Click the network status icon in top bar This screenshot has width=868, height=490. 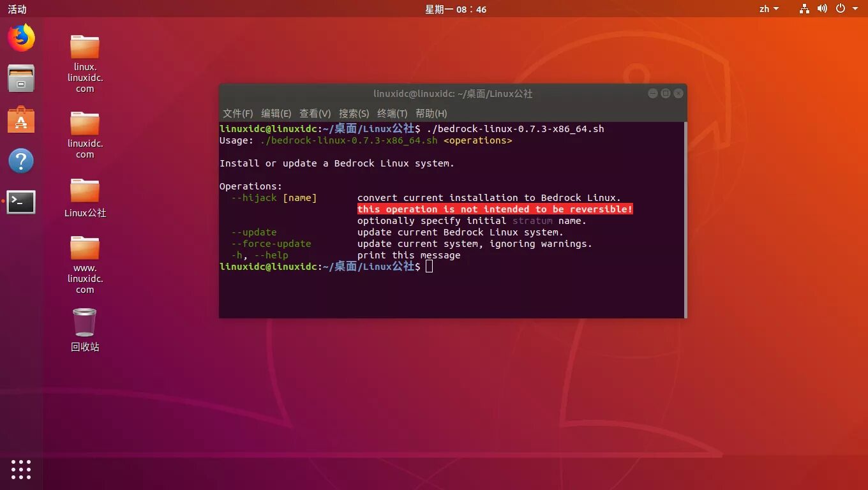click(x=804, y=9)
